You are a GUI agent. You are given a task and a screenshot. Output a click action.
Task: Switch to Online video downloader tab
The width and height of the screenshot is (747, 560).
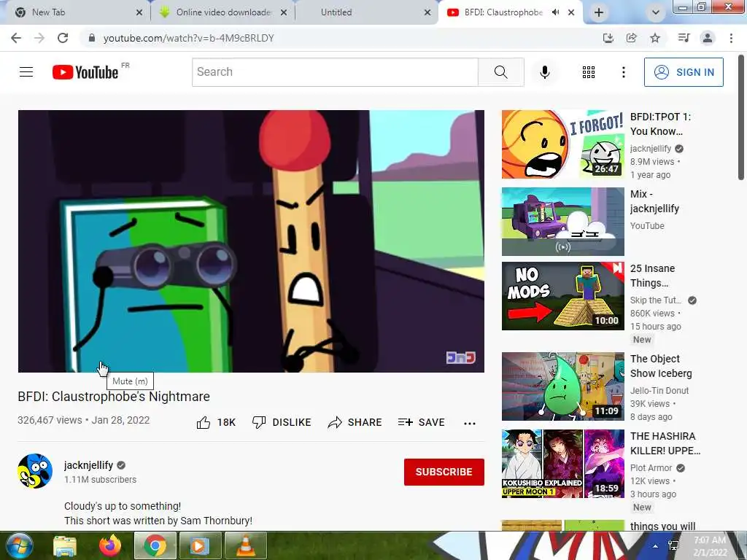223,12
